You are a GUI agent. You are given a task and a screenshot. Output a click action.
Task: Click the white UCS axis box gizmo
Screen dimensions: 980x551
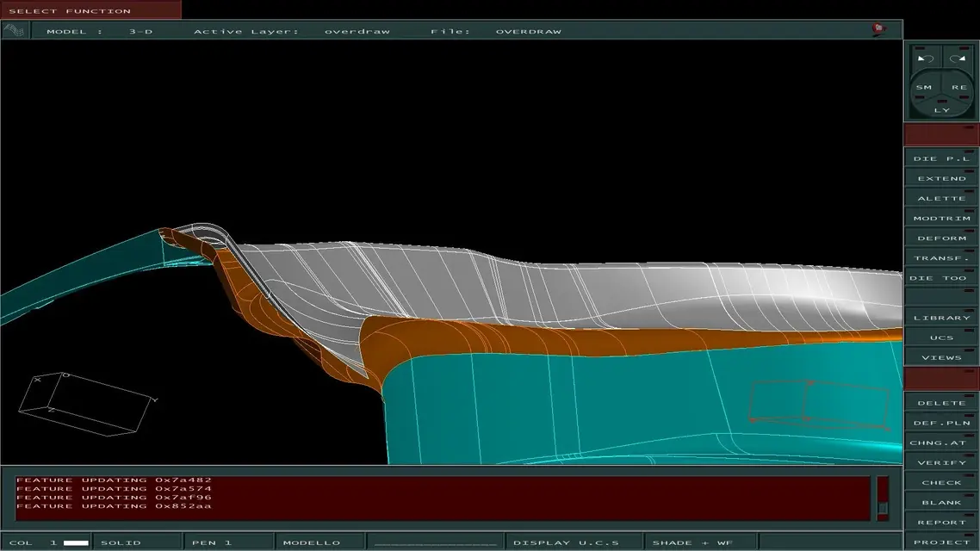click(88, 404)
